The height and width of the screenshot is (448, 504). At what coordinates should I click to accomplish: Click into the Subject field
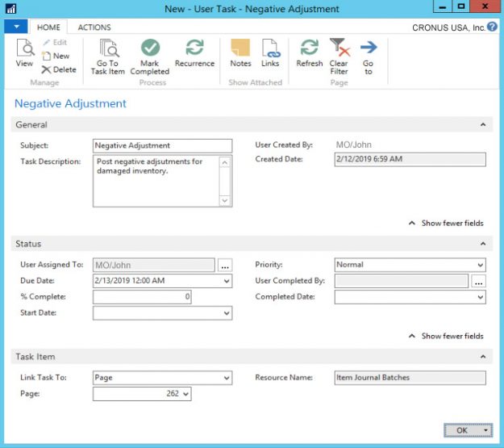162,146
